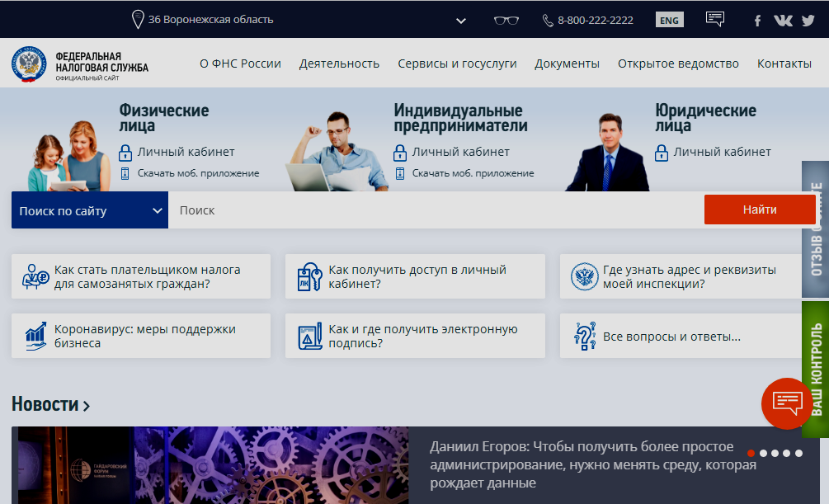Select the last news carousel dot

click(x=798, y=453)
